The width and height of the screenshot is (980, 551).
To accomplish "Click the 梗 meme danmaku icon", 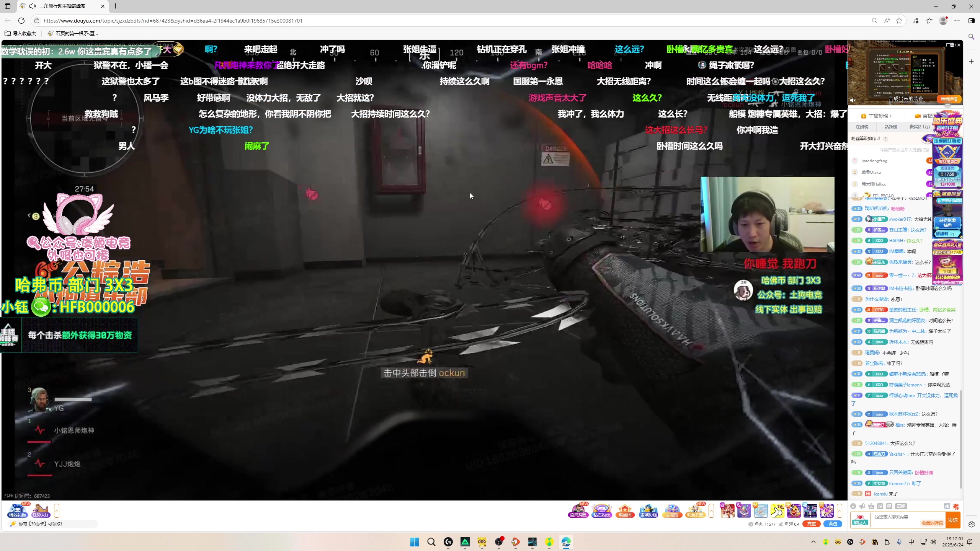I will (x=889, y=506).
